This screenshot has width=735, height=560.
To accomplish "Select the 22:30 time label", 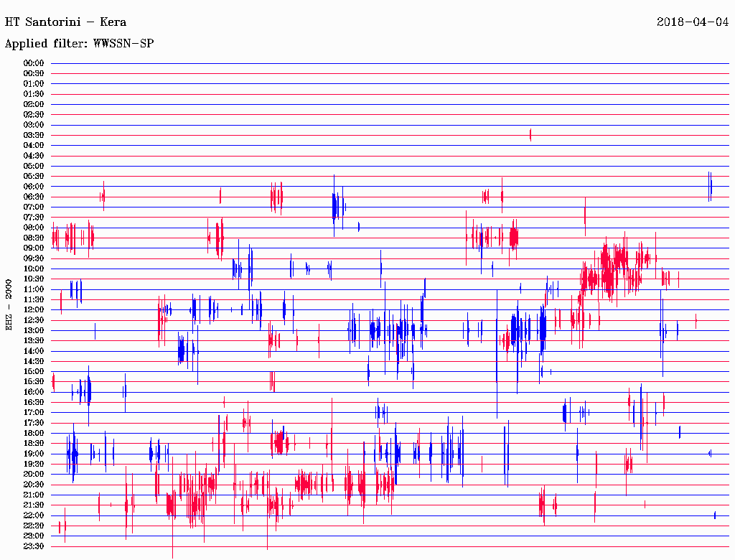I will point(34,526).
